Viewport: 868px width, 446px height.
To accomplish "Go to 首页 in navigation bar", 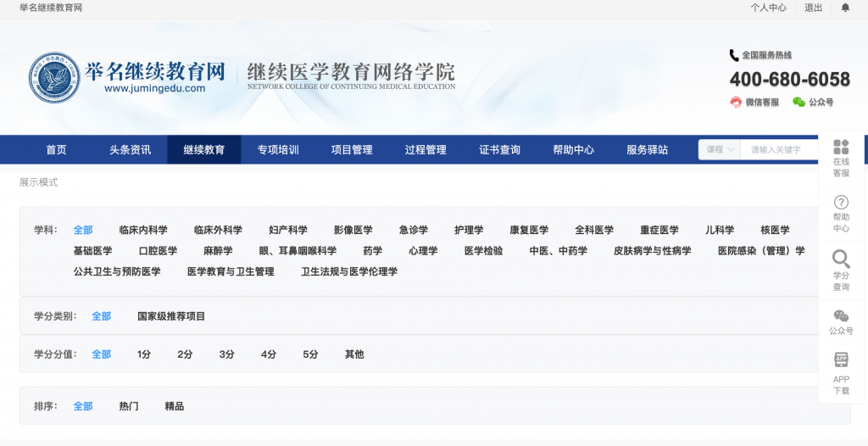I will (56, 149).
